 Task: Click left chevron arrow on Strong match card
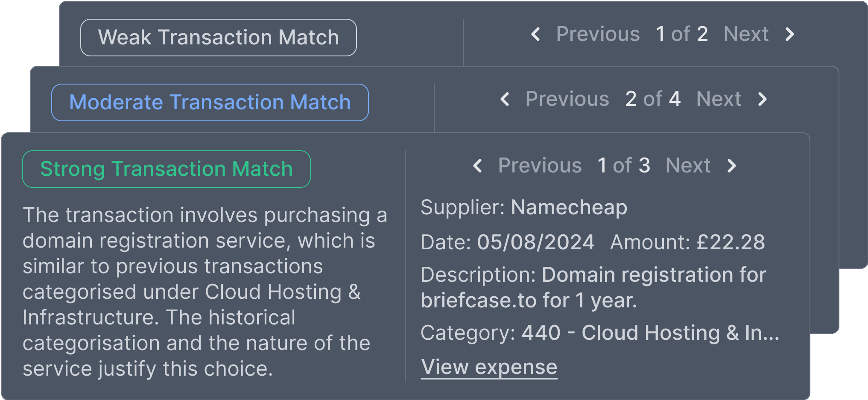tap(477, 166)
